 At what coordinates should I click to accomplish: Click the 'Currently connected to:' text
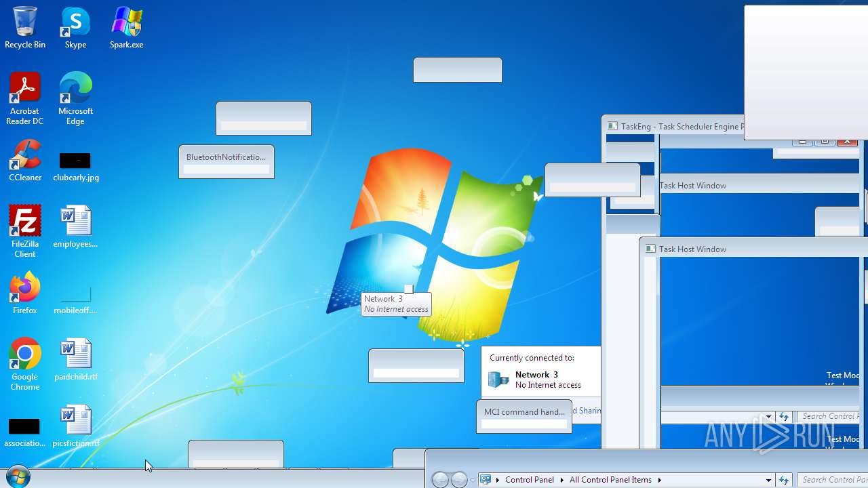point(532,358)
